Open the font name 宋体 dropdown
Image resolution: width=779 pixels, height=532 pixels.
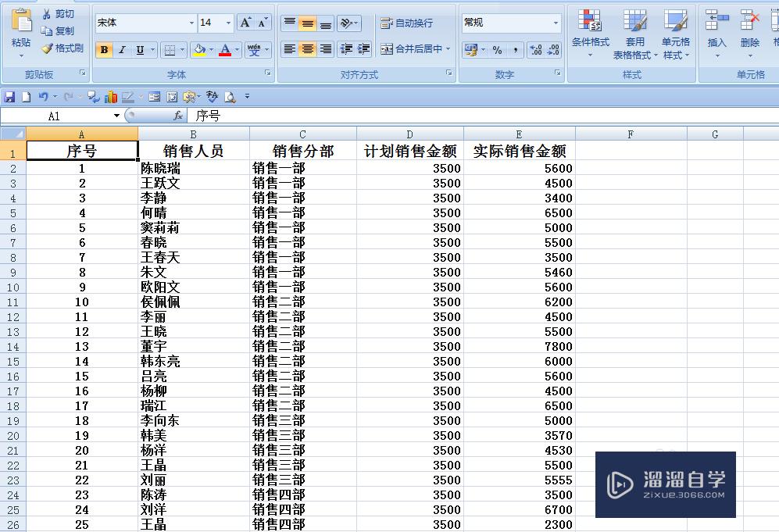click(x=191, y=23)
